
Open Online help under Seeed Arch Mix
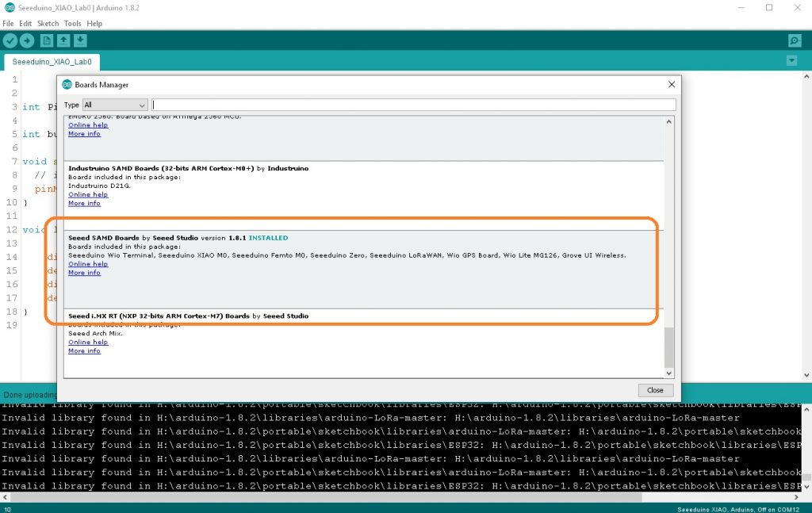coord(88,342)
